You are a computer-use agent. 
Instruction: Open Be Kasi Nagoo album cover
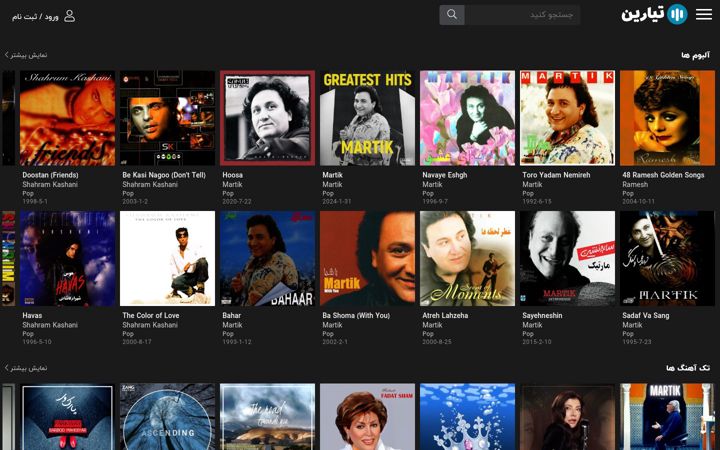coord(168,118)
